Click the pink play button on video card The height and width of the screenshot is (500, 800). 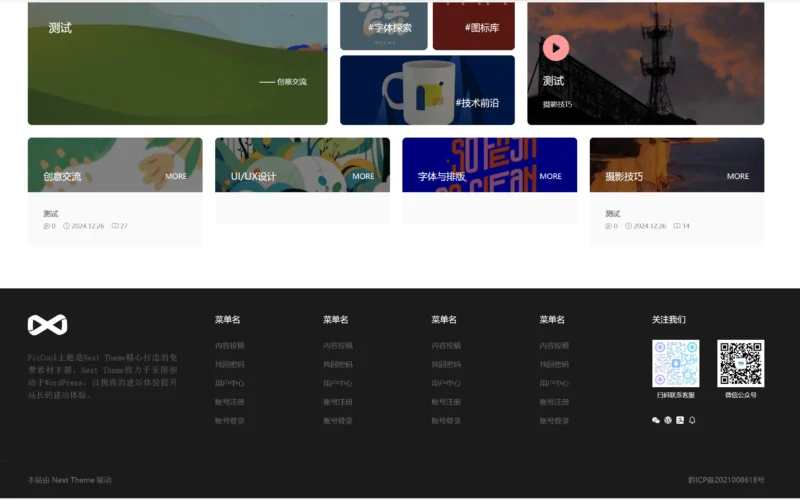(x=556, y=48)
